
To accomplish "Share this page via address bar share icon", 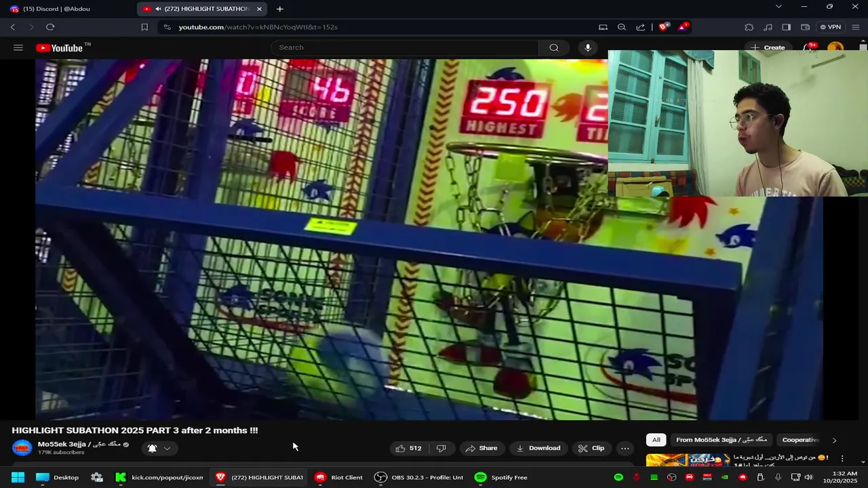I will point(641,27).
